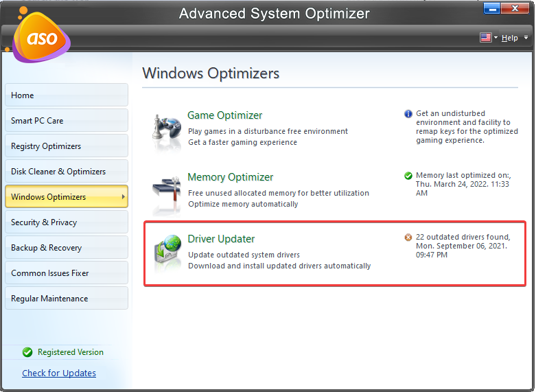The width and height of the screenshot is (536, 392).
Task: Click the 'Memory last optimized on' status text
Action: pyautogui.click(x=463, y=184)
